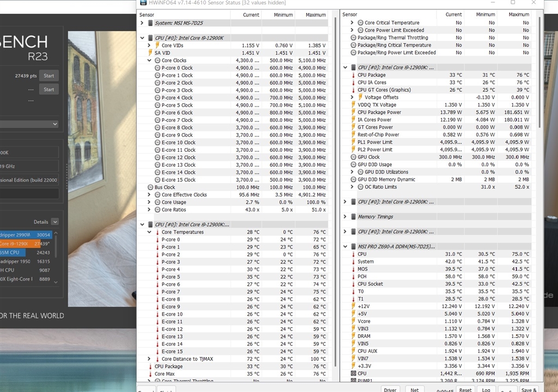Click the Reset button in HWiNFO
Image resolution: width=558 pixels, height=392 pixels.
point(465,389)
